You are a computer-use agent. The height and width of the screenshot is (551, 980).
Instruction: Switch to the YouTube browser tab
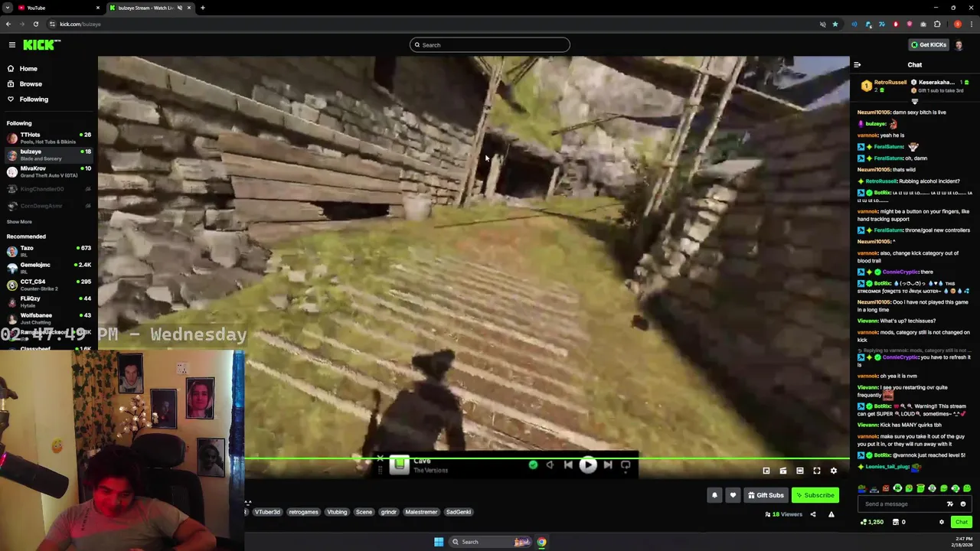(57, 8)
